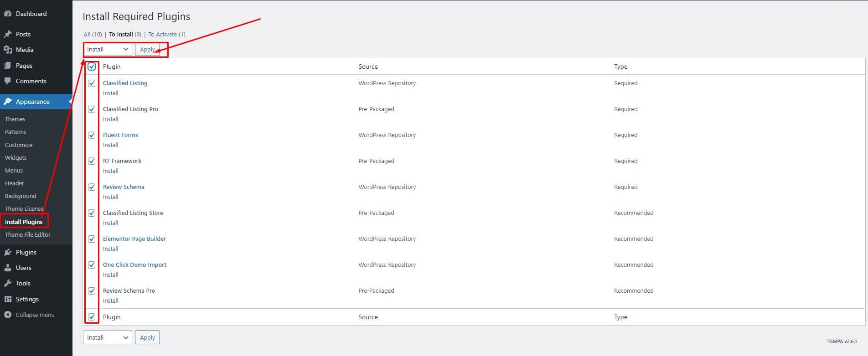Screen dimensions: 868x356
Task: Click Install under Review Schema
Action: [x=111, y=197]
